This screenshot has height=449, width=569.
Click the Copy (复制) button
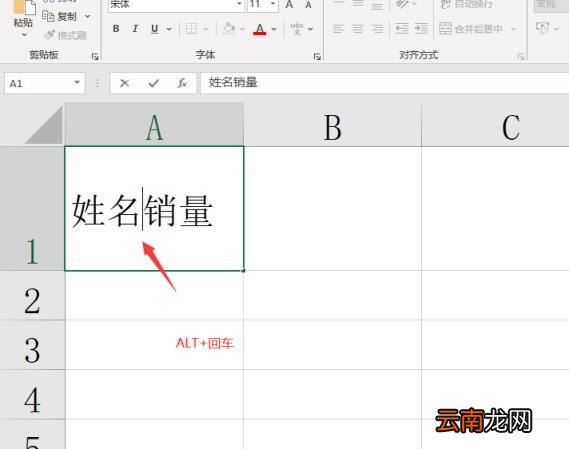click(x=59, y=16)
